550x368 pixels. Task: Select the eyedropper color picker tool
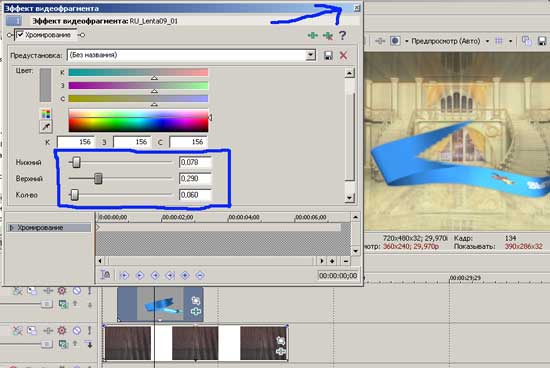pyautogui.click(x=46, y=127)
